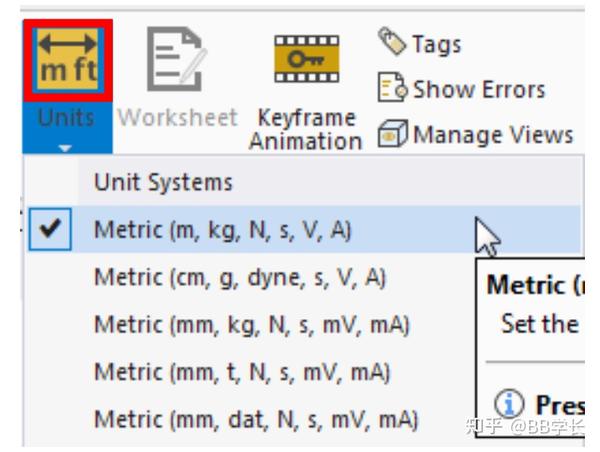The image size is (600, 452).
Task: Select Metric (mm, kg, N, s, mV, mA)
Action: 251,325
